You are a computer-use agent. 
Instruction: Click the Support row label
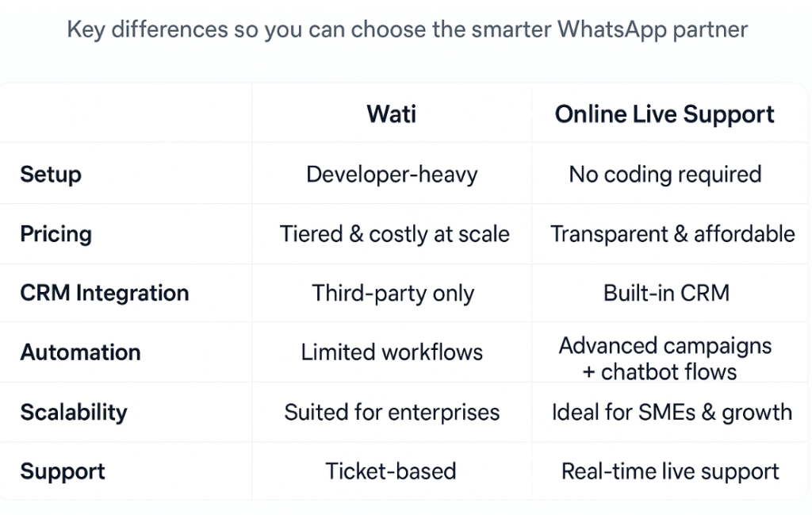[63, 471]
